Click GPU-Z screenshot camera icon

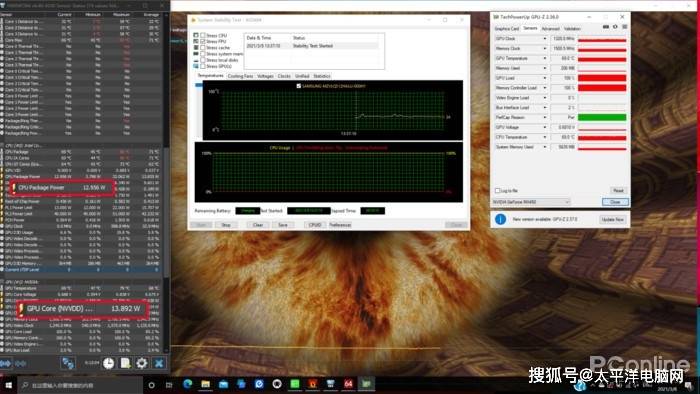point(606,27)
